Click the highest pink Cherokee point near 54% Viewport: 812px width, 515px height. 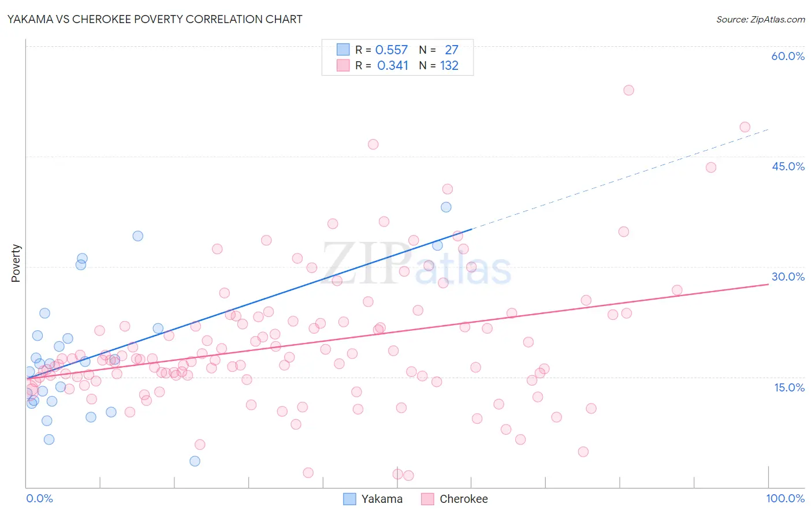pos(629,90)
